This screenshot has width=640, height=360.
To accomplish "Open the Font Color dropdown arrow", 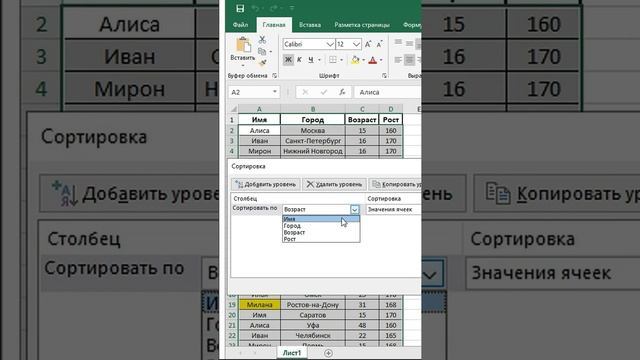I will [381, 60].
